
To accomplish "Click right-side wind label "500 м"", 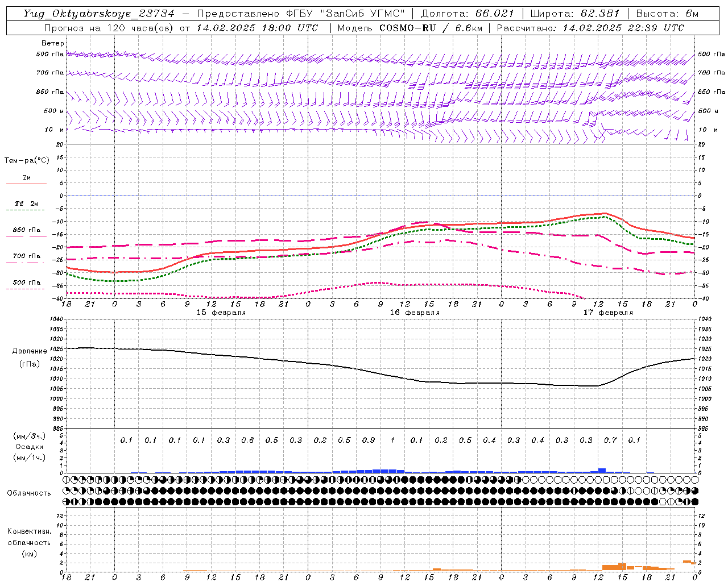I will pos(708,111).
